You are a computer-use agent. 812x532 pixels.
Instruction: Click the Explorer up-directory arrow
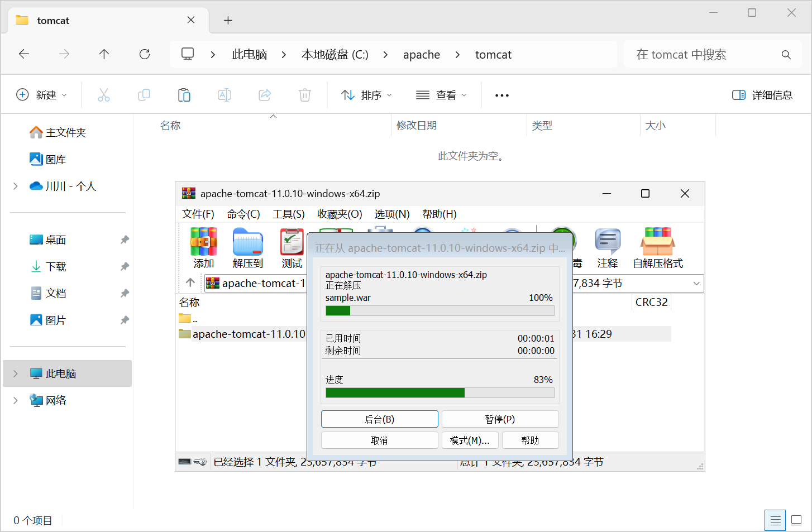point(104,54)
